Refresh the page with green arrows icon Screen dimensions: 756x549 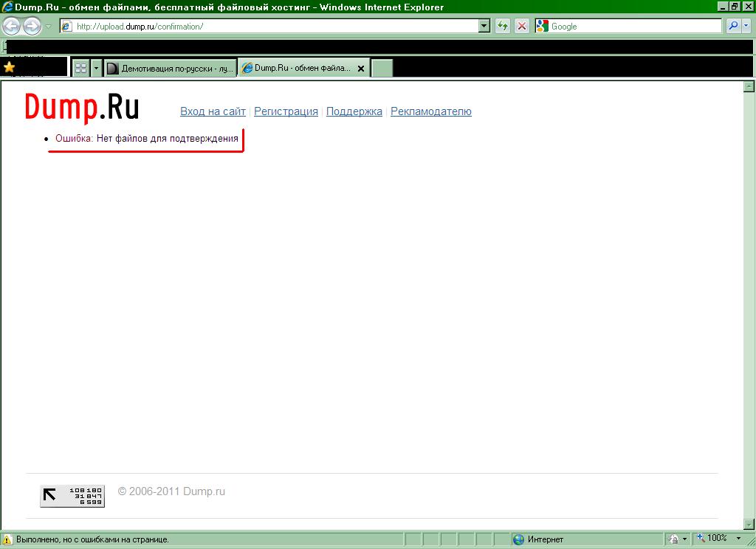pos(503,26)
